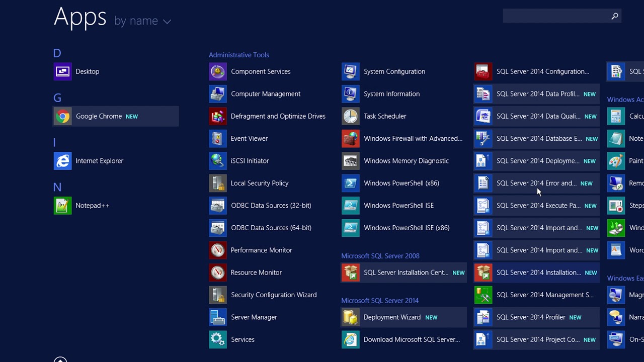The width and height of the screenshot is (644, 362).
Task: Select the Microsoft SQL Server 2008 header
Action: click(380, 256)
